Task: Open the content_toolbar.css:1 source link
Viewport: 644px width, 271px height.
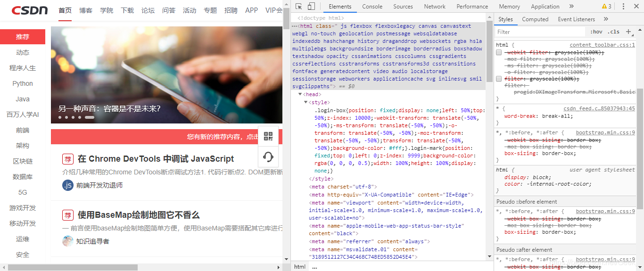Action: point(602,45)
